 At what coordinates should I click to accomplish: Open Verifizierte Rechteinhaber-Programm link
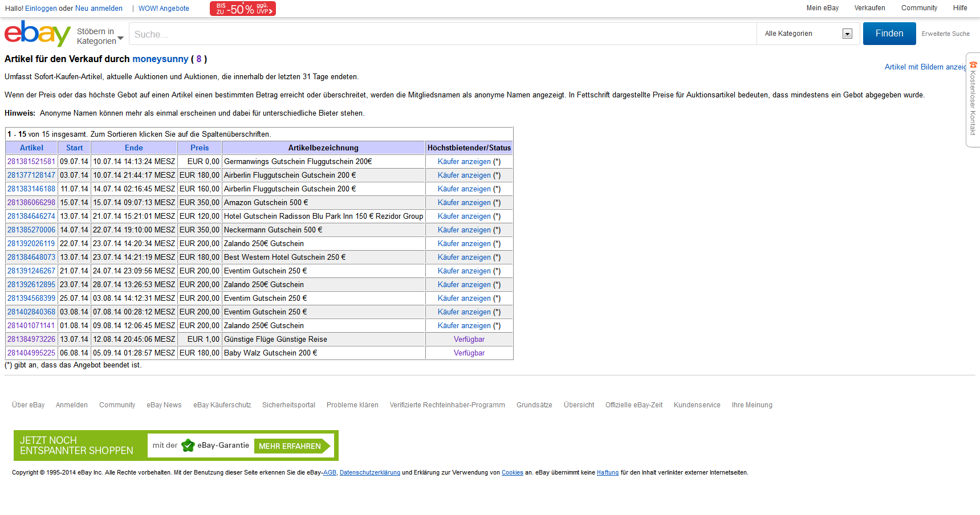pos(448,405)
